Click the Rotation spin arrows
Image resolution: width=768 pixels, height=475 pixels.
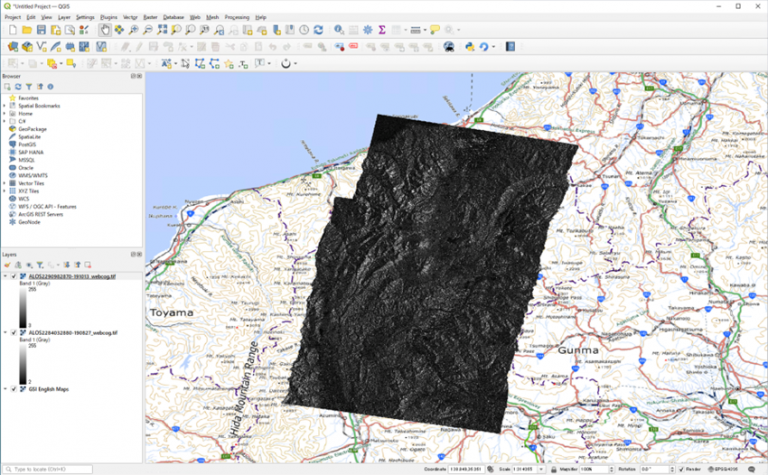tap(672, 469)
